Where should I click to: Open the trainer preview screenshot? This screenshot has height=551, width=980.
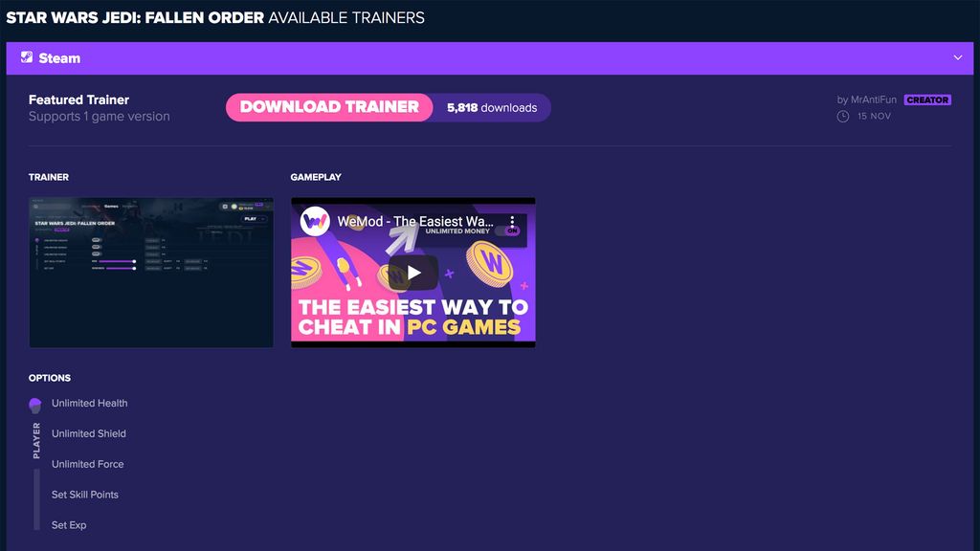click(x=150, y=272)
